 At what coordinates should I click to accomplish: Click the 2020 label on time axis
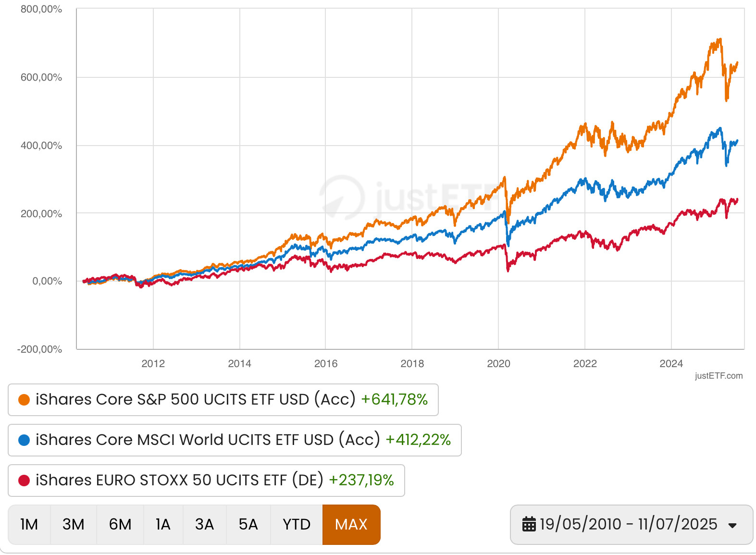click(x=498, y=364)
